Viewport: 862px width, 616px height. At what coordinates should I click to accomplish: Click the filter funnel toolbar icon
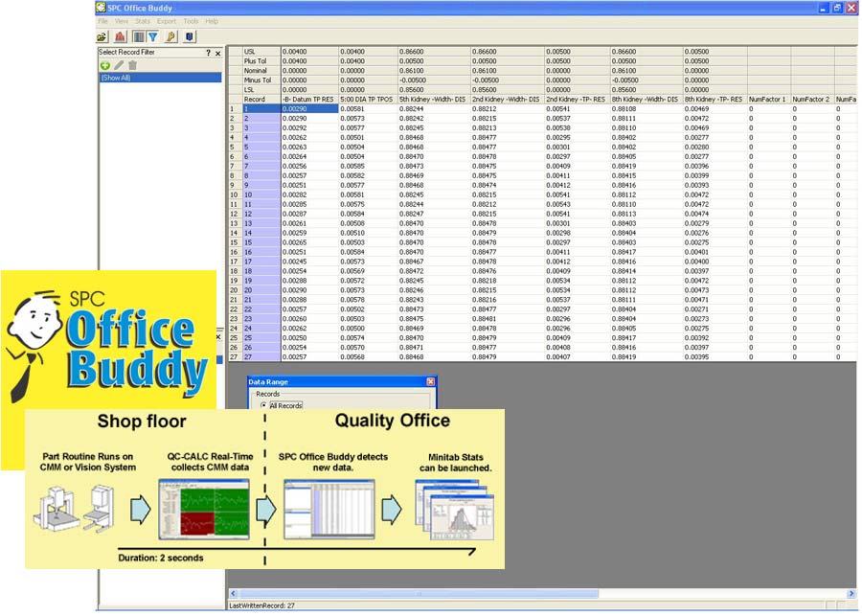pos(153,35)
